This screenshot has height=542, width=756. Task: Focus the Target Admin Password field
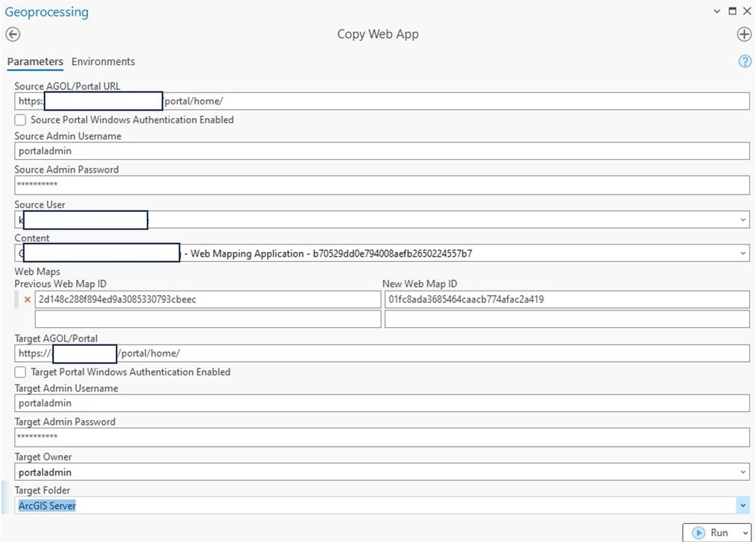tap(382, 437)
